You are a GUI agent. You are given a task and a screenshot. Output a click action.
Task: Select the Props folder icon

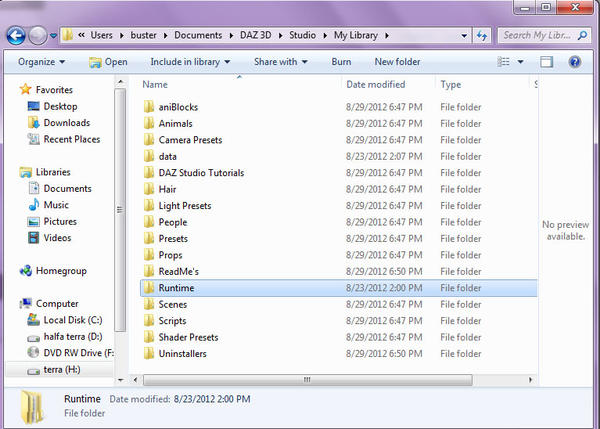[x=149, y=255]
